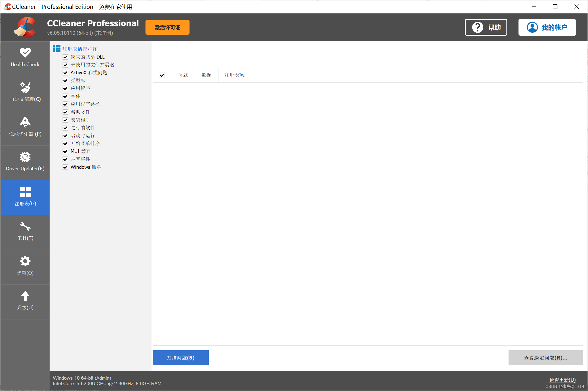Viewport: 588px width, 391px height.
Task: Sort by the 注册表项 column header
Action: [234, 75]
